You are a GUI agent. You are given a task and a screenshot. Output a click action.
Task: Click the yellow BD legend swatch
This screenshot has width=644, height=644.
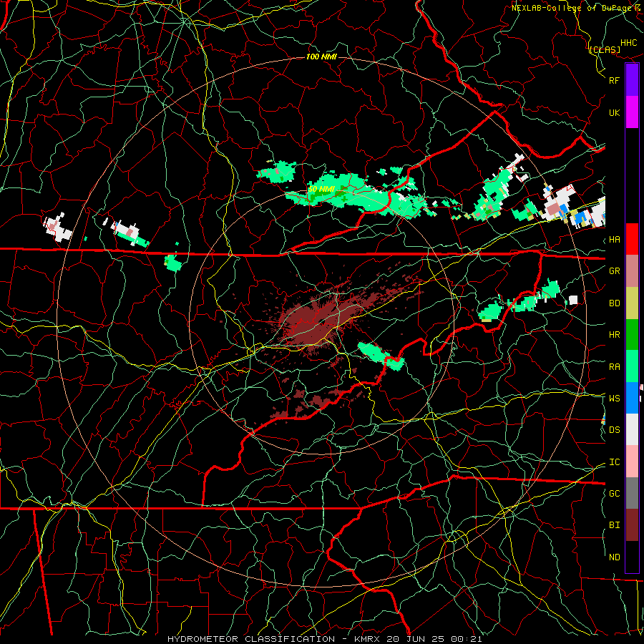(632, 303)
